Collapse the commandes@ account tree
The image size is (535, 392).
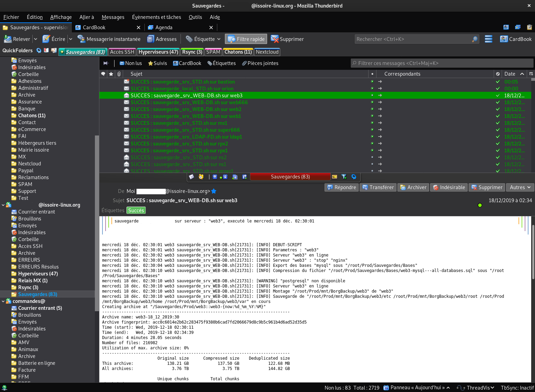pos(3,301)
